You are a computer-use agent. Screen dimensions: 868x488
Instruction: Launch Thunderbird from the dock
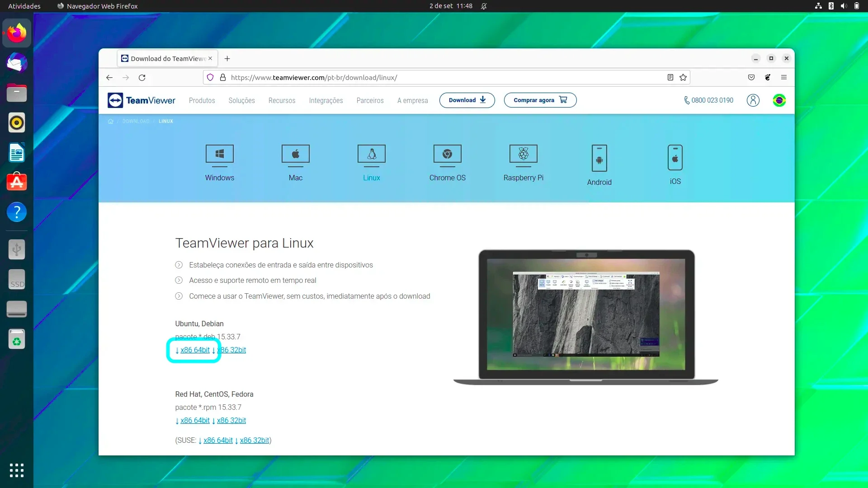17,63
